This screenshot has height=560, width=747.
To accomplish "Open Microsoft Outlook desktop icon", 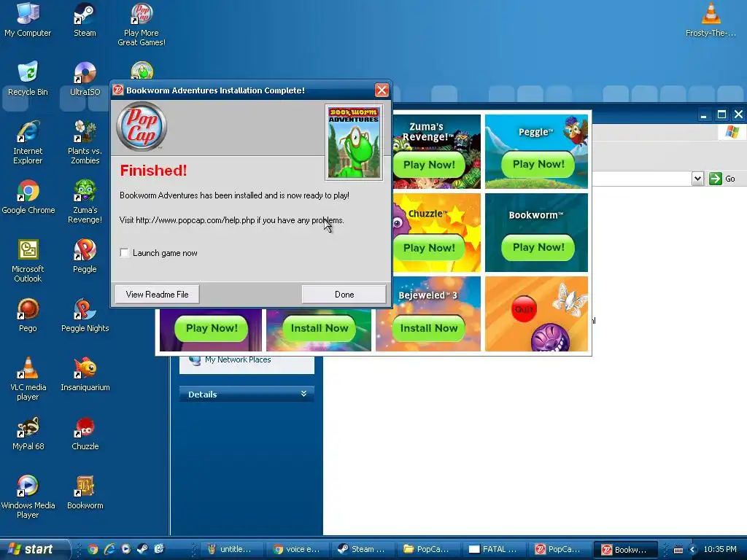I will tap(28, 260).
